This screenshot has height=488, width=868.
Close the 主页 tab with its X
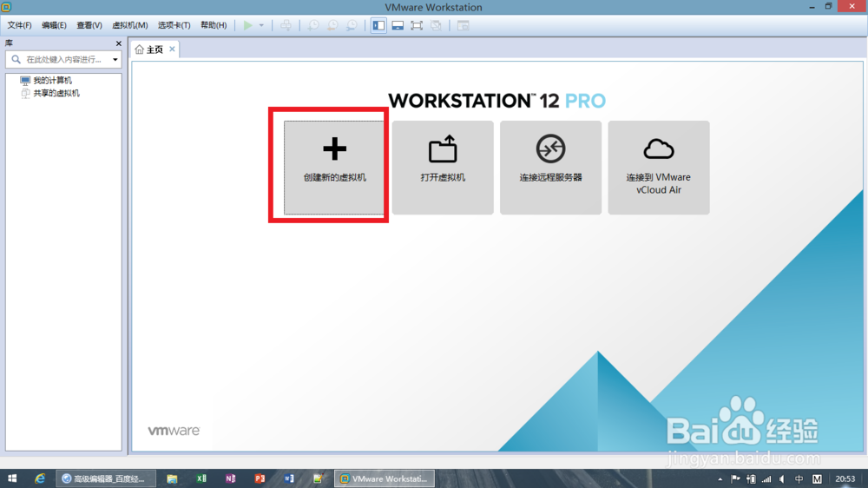coord(172,49)
